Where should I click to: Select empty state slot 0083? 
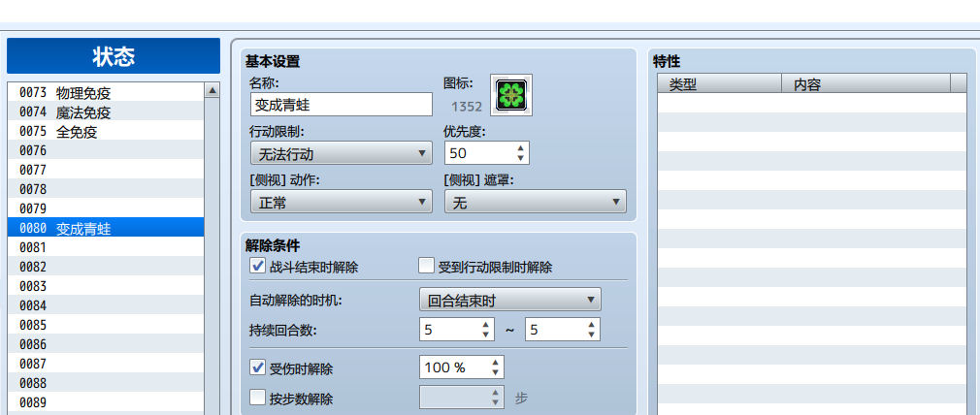tap(106, 286)
